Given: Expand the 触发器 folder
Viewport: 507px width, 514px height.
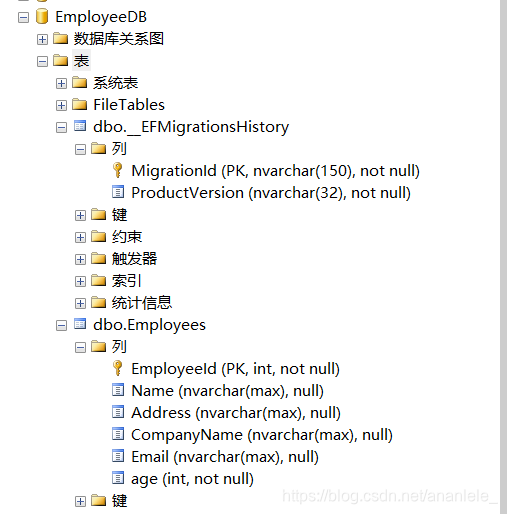Looking at the screenshot, I should tap(80, 259).
